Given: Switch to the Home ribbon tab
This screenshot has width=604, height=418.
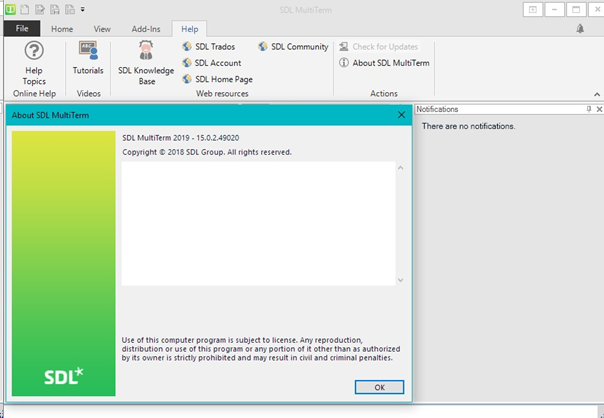Looking at the screenshot, I should (62, 29).
